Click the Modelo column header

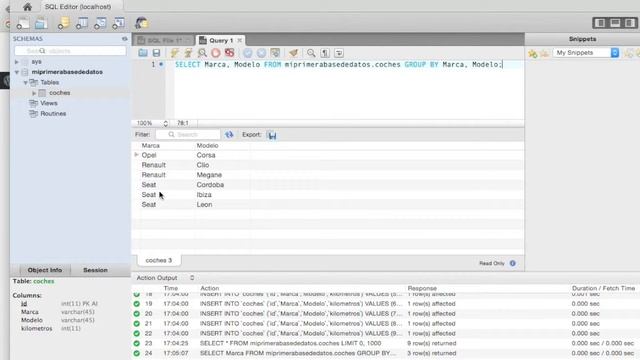[x=207, y=145]
